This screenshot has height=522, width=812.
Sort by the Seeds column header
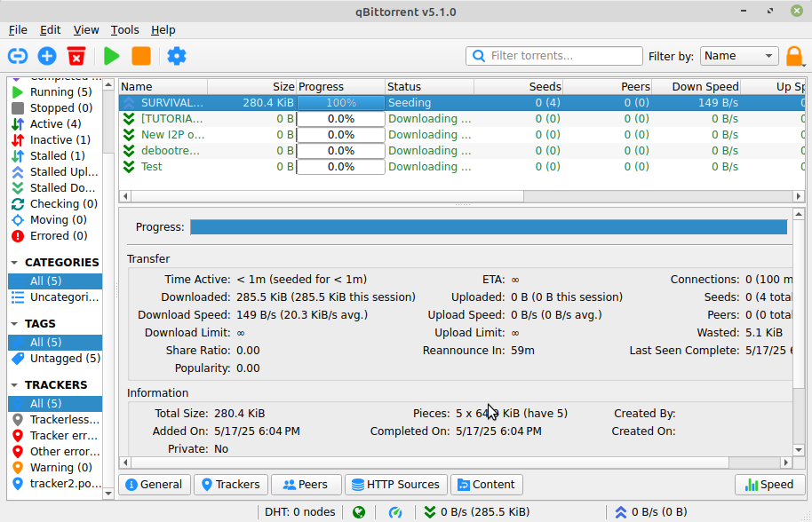point(518,87)
